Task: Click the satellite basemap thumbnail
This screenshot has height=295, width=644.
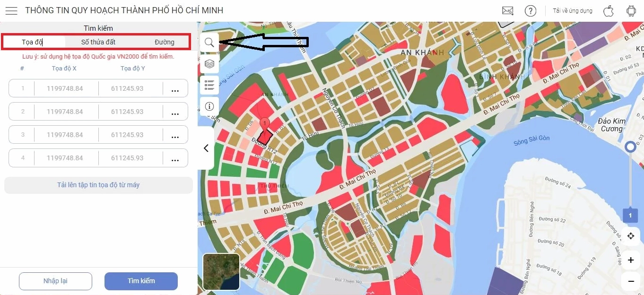Action: point(221,272)
